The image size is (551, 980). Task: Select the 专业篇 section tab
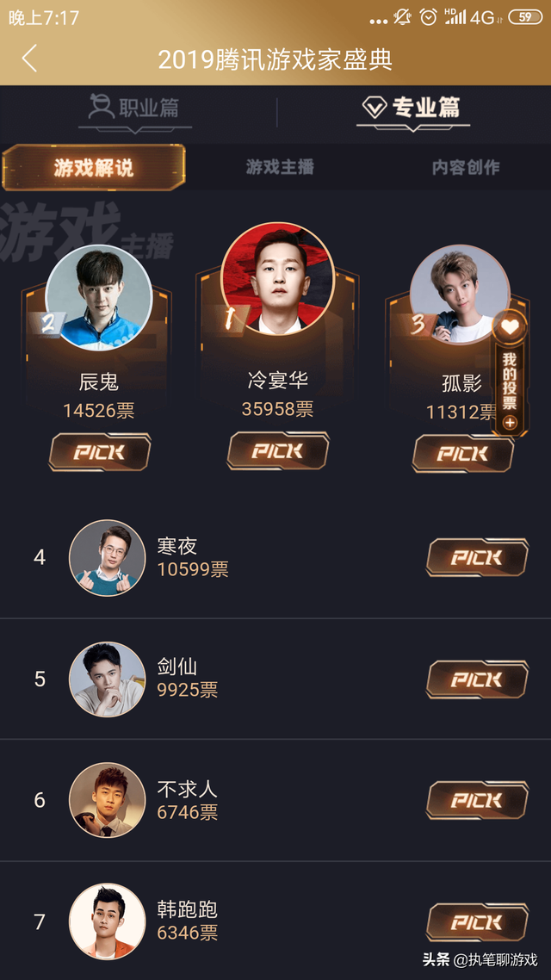(x=412, y=108)
